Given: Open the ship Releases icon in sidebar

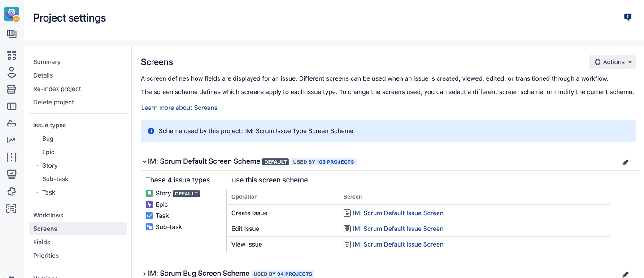Looking at the screenshot, I should [12, 123].
